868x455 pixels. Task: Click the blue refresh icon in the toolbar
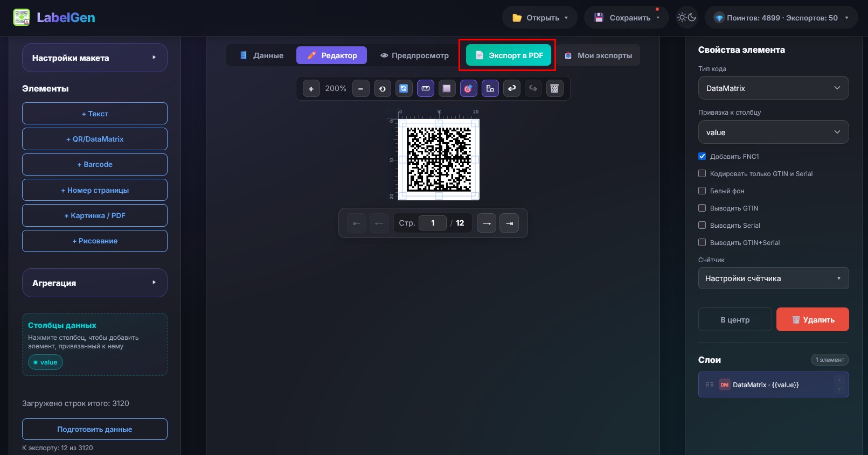404,88
